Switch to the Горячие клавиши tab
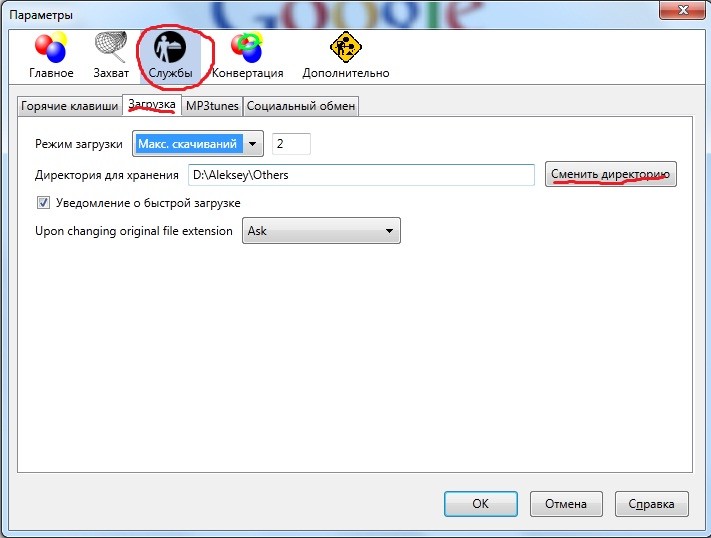Image resolution: width=711 pixels, height=538 pixels. 69,106
